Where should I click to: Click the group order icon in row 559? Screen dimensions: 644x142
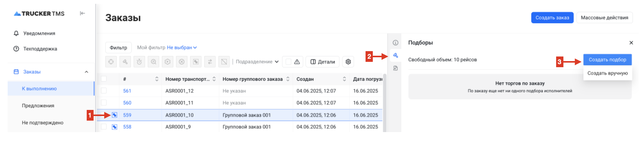114,115
